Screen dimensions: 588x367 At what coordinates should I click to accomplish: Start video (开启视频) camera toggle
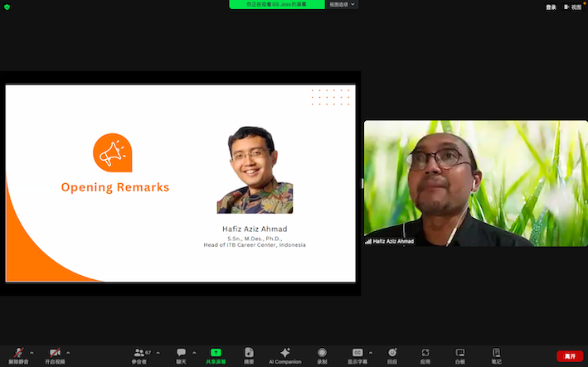[55, 355]
